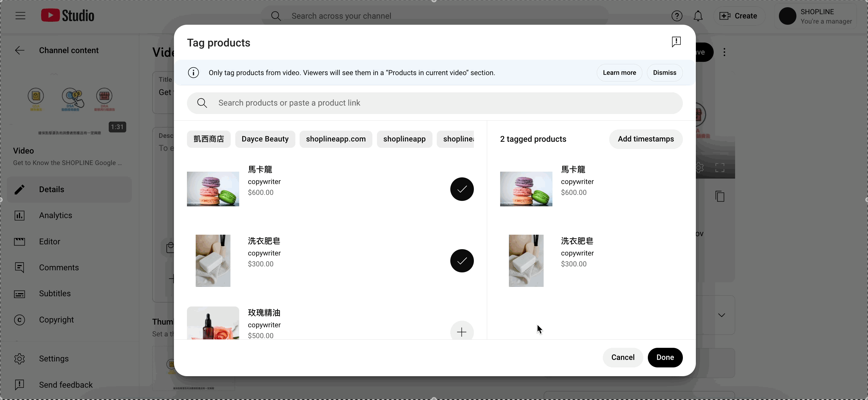This screenshot has width=868, height=400.
Task: Select the Copyright menu label
Action: 56,320
